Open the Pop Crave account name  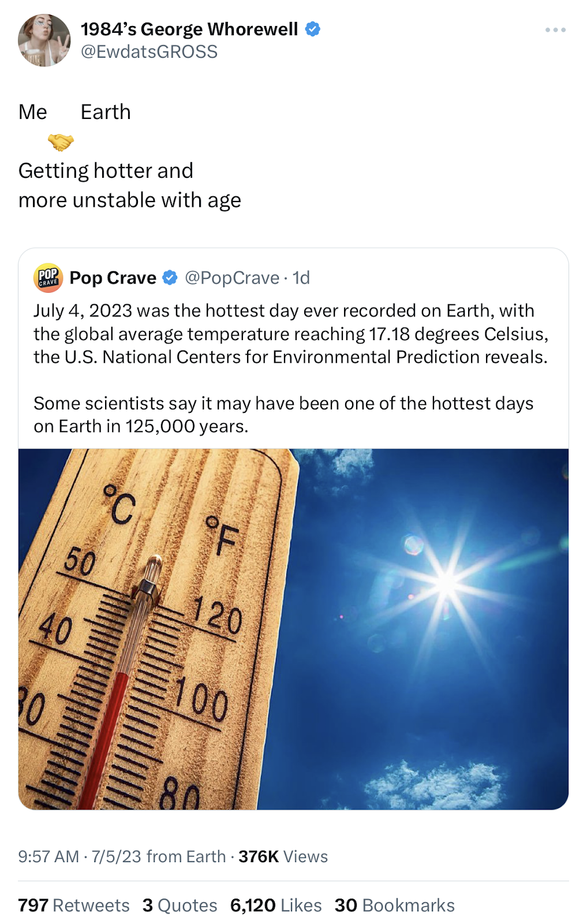pyautogui.click(x=113, y=278)
